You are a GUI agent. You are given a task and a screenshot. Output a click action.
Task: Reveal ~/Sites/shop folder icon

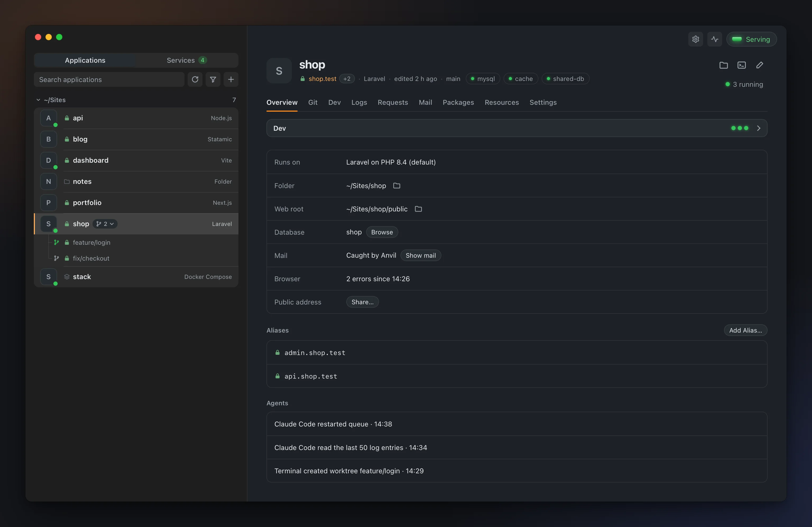(x=396, y=185)
